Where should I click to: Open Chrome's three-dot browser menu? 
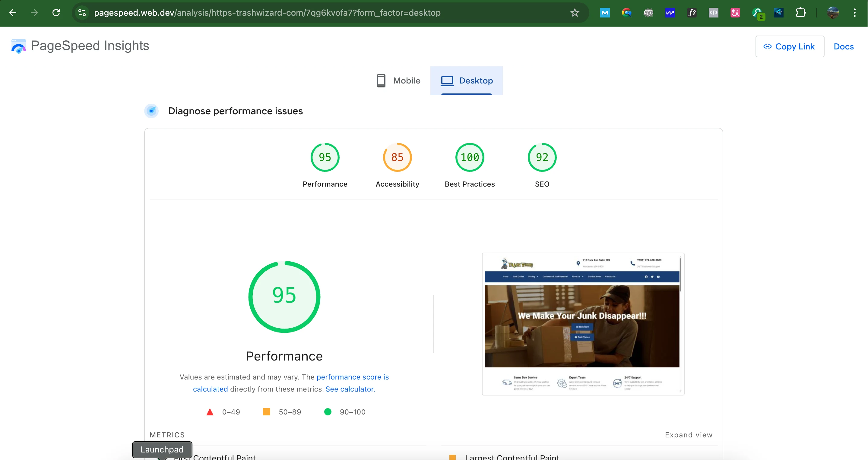click(x=855, y=13)
